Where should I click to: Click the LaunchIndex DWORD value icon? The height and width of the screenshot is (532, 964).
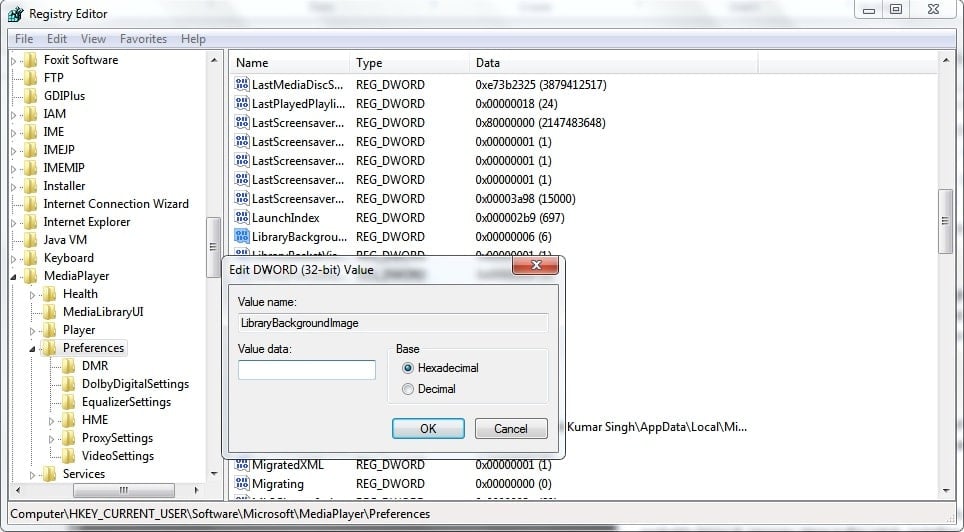[x=242, y=218]
